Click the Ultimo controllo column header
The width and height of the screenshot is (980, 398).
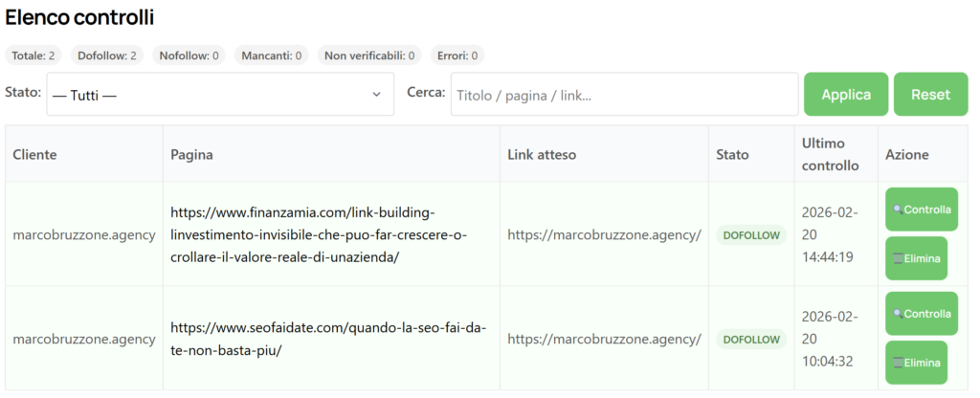pyautogui.click(x=830, y=154)
